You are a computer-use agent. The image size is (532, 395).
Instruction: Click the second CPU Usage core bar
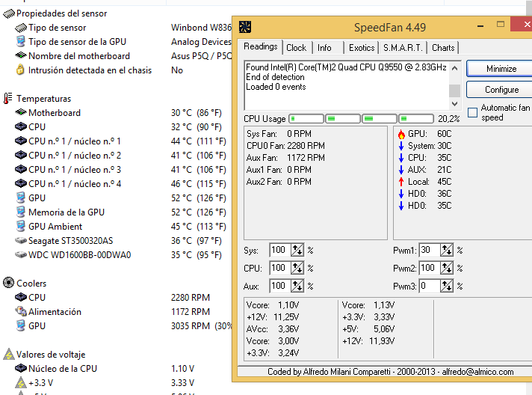343,119
